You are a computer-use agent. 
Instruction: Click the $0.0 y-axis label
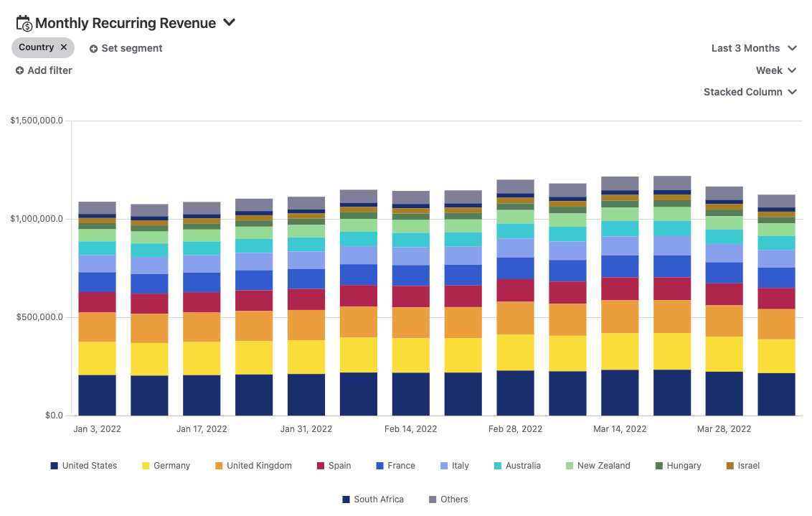[x=54, y=416]
